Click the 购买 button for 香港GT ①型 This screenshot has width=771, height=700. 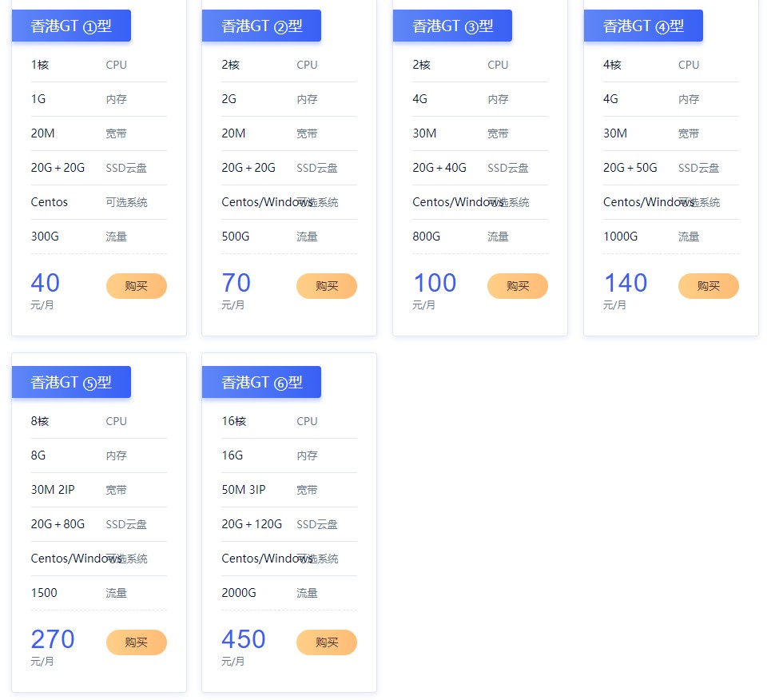pos(136,285)
